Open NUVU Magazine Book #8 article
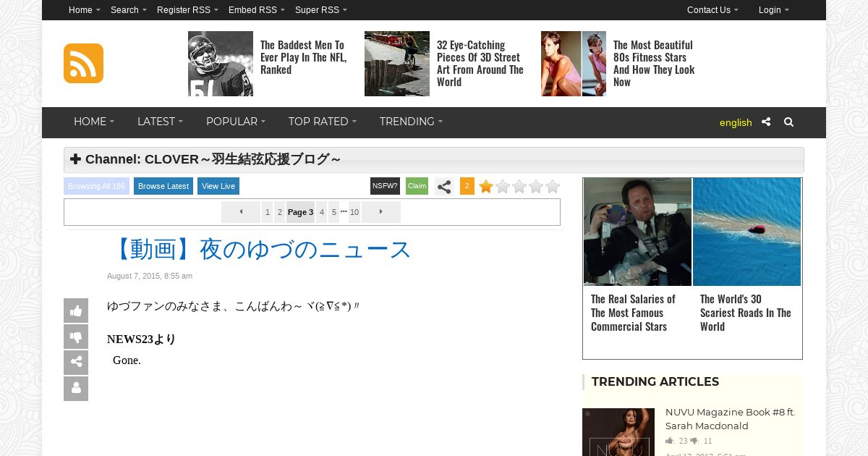The width and height of the screenshot is (868, 456). click(731, 419)
